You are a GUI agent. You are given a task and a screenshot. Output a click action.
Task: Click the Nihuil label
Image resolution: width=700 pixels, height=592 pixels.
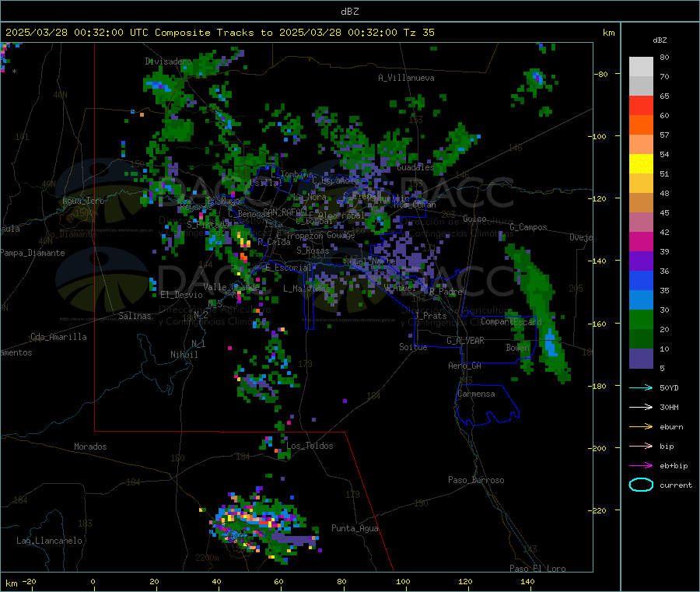184,355
